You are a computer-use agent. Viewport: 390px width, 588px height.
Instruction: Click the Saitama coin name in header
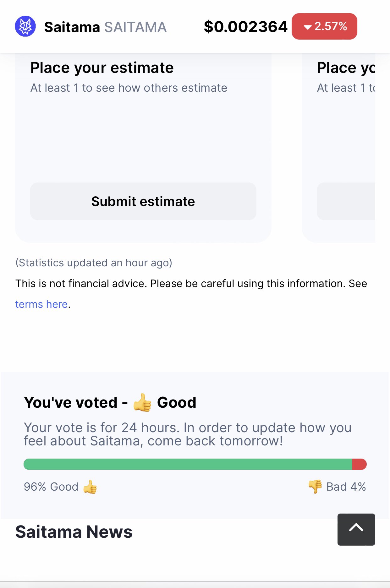(72, 27)
